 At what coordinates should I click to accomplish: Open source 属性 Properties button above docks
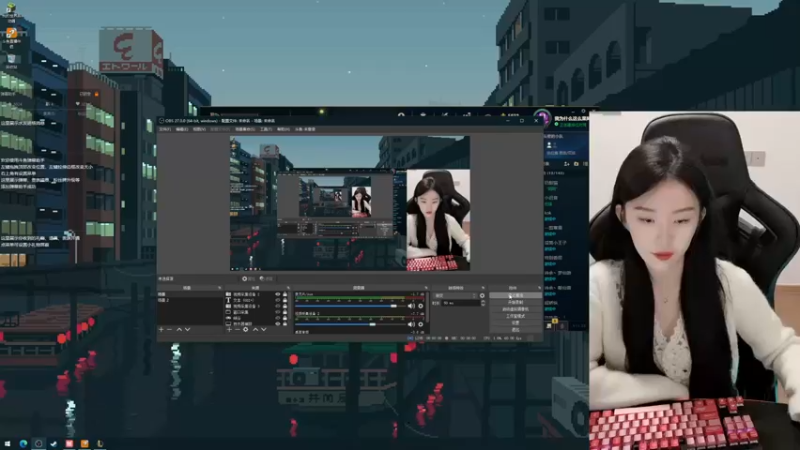(248, 279)
